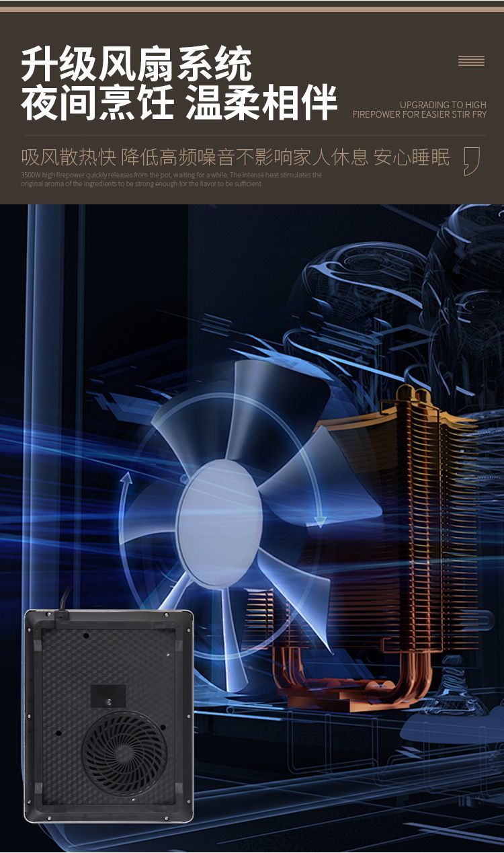
Task: Click the text FIREPOWER FOR EASIER STIR FRY
Action: (x=419, y=114)
